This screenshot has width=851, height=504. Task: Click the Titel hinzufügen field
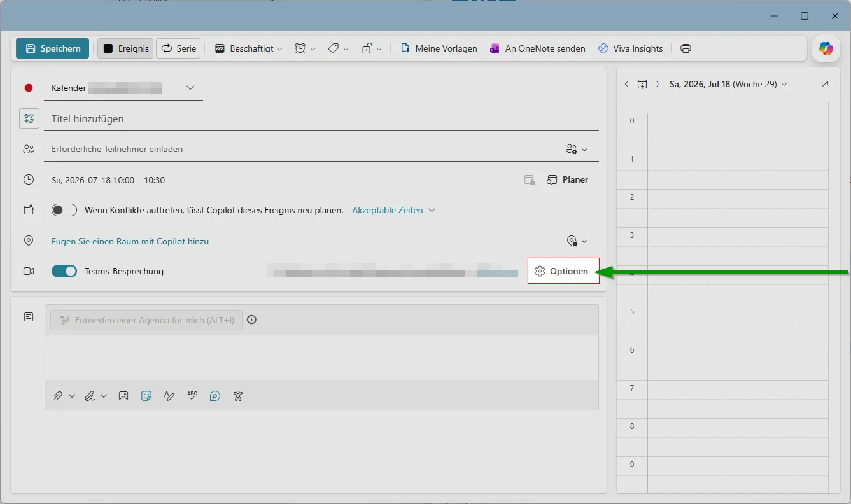coord(321,118)
